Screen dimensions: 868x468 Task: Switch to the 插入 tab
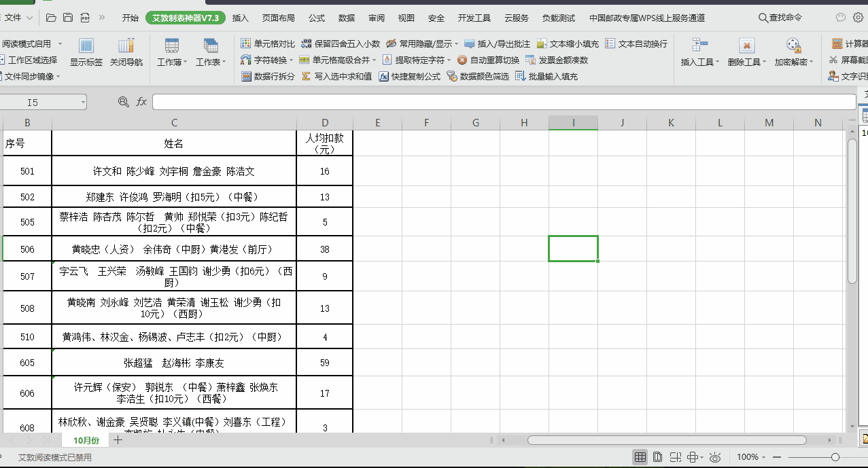(241, 18)
